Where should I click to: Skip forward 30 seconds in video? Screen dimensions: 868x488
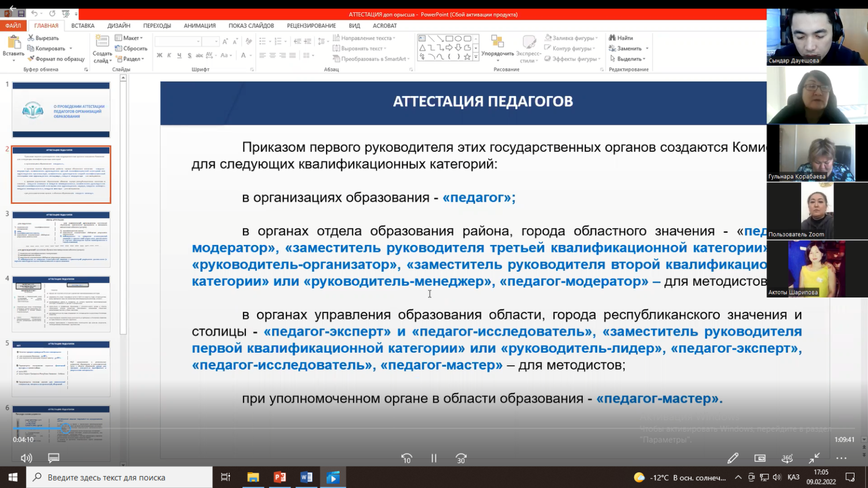[461, 458]
